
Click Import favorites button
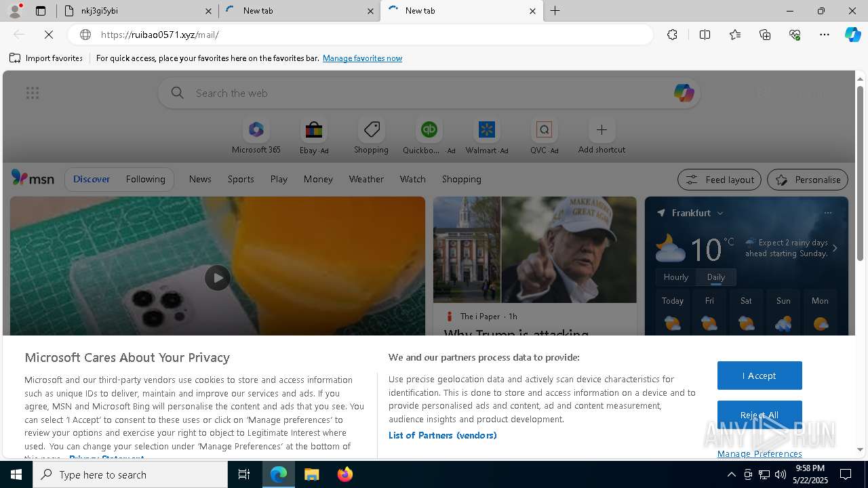pyautogui.click(x=46, y=58)
